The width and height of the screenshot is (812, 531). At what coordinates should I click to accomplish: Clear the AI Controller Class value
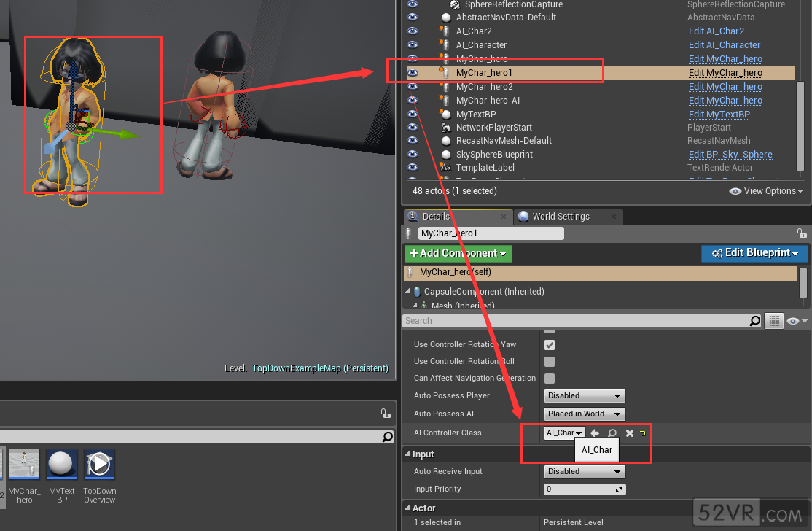tap(629, 433)
